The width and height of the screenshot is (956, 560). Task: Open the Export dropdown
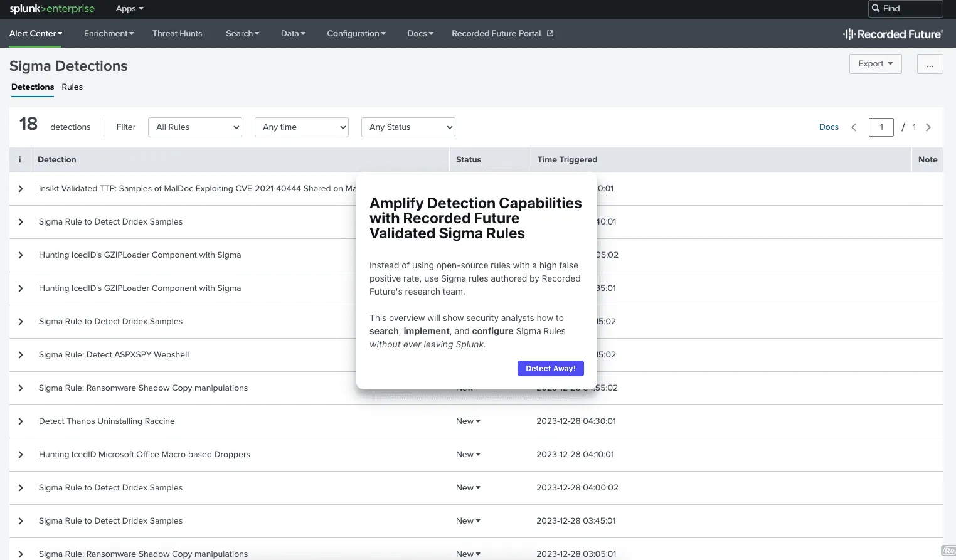875,64
